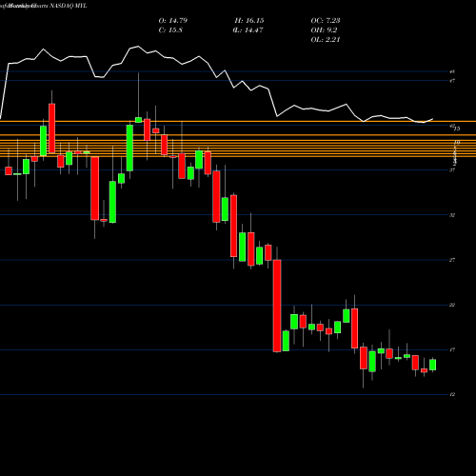Click the 27 price axis label

coord(452,260)
